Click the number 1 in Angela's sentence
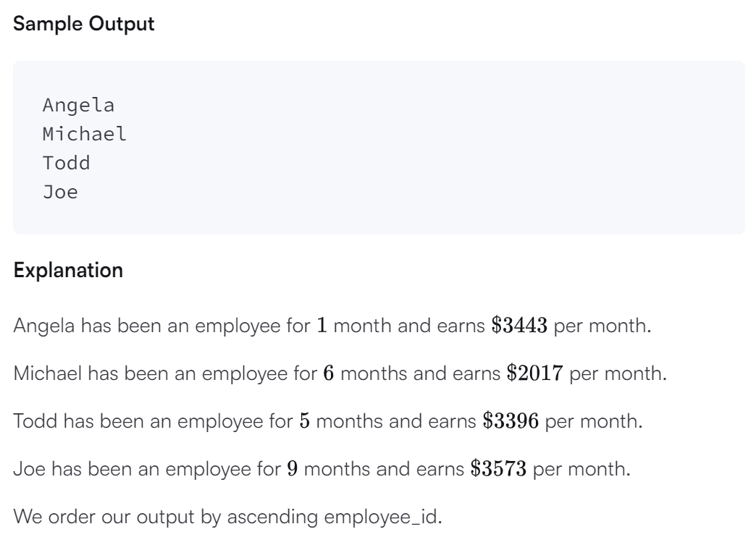 (x=322, y=326)
